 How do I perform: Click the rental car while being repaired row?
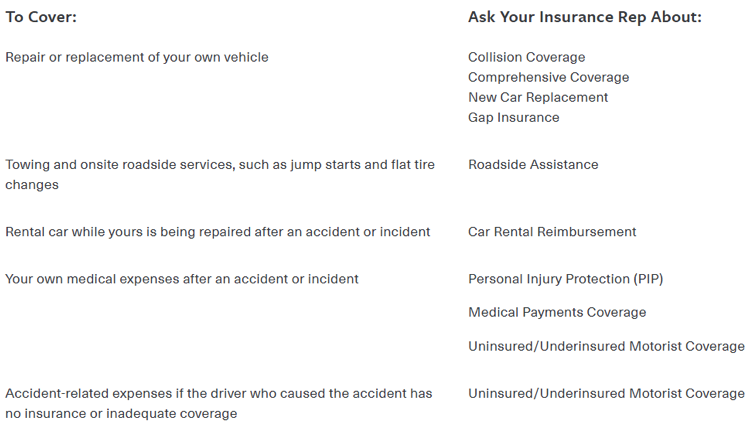pyautogui.click(x=218, y=231)
